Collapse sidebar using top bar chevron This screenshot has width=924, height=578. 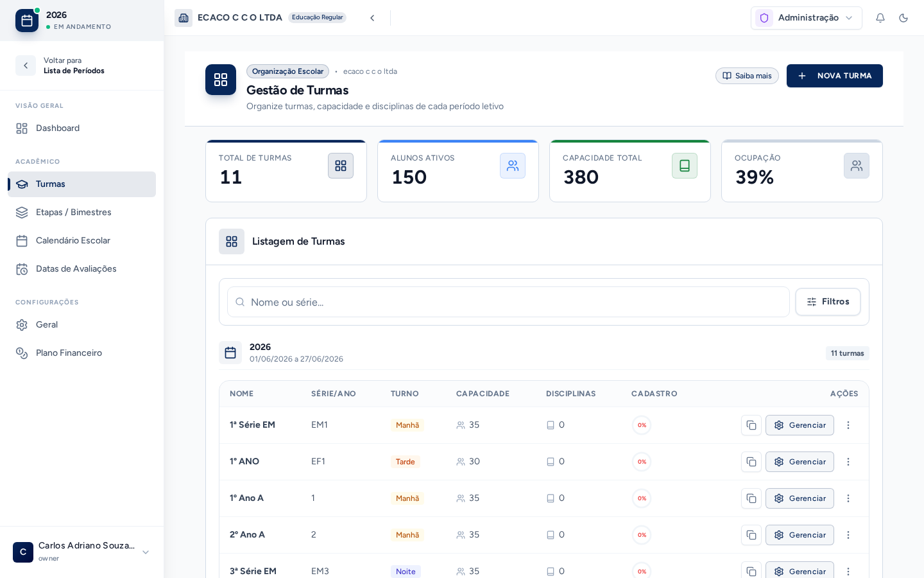tap(372, 18)
